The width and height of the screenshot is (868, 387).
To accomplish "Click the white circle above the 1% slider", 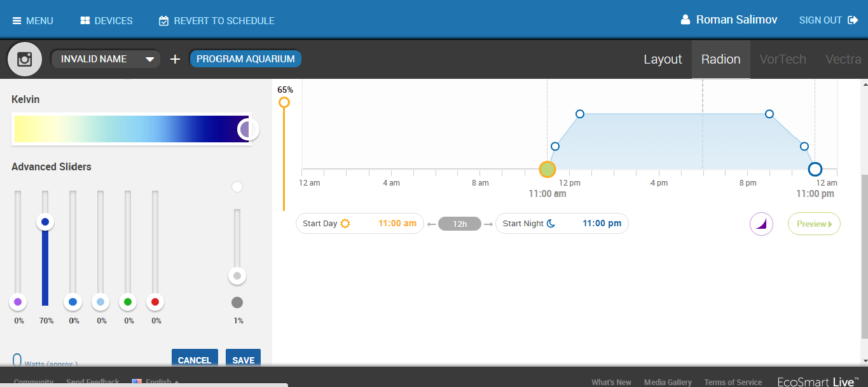I will (x=237, y=187).
